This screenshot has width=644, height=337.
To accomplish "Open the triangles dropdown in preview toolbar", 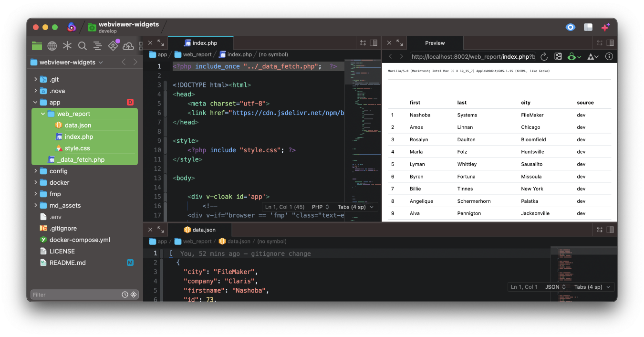I will coord(592,56).
